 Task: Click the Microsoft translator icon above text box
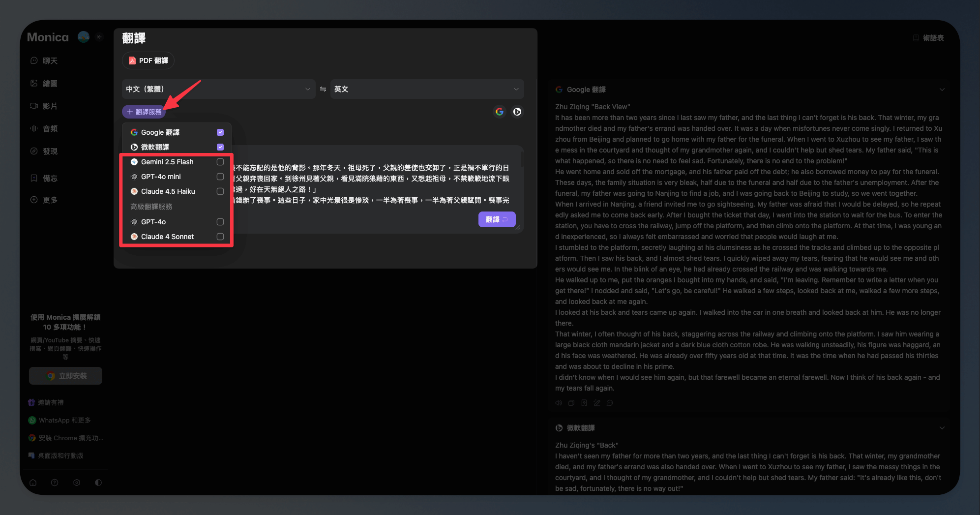pos(517,112)
